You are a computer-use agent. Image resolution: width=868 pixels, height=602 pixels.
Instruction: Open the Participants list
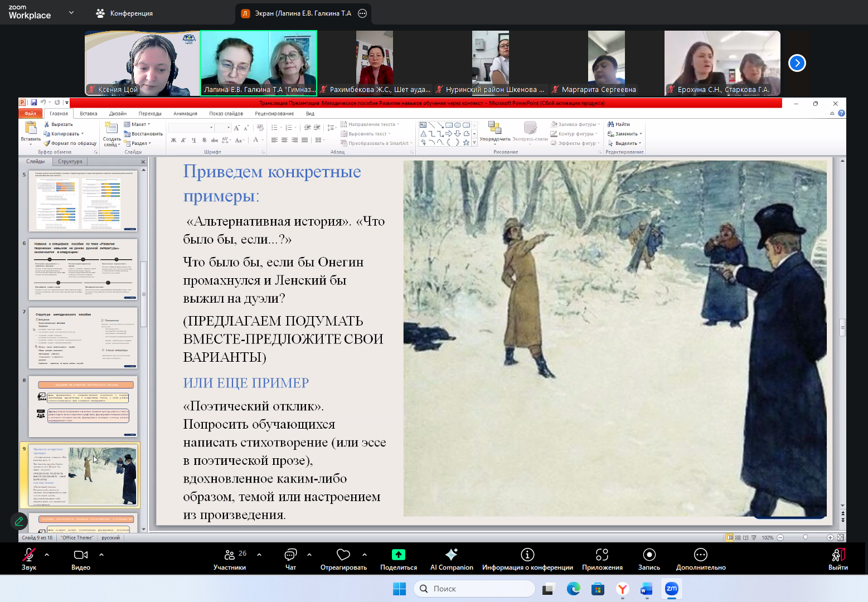pyautogui.click(x=229, y=555)
